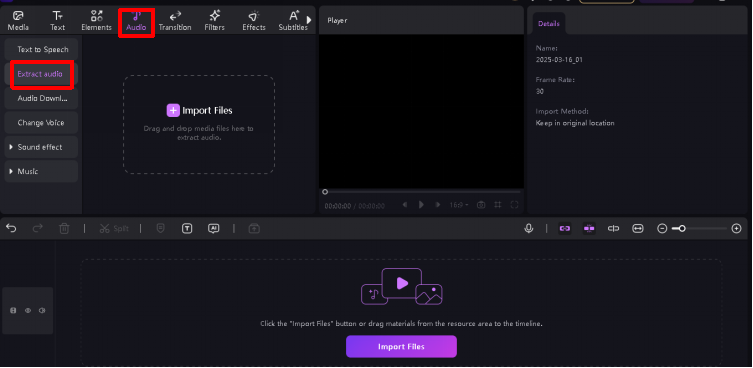Click the ripple split icon in timeline toolbar
Screen dimensions: 753x368
(x=613, y=229)
